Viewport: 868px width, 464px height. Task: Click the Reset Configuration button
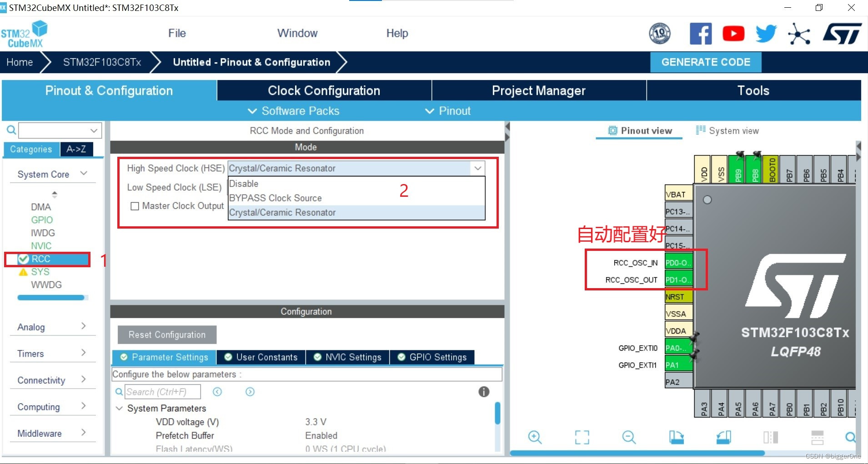click(x=167, y=335)
